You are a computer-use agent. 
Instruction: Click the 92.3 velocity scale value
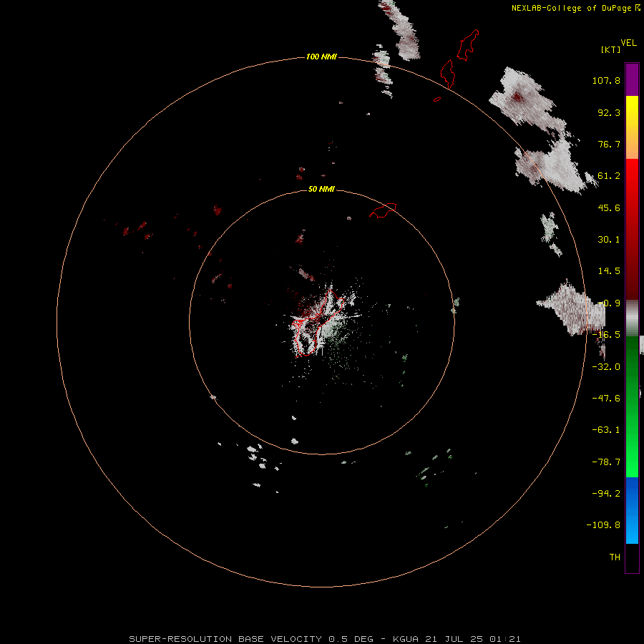pos(609,112)
